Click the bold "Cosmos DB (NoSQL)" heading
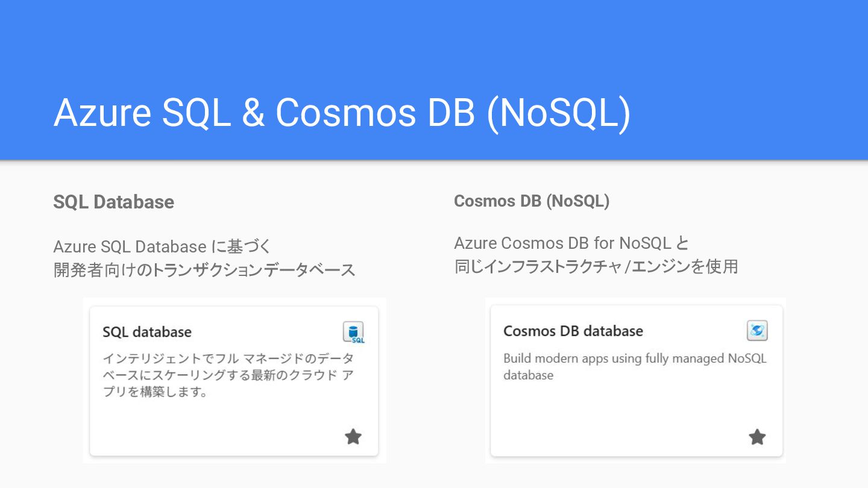The image size is (868, 488). point(531,201)
